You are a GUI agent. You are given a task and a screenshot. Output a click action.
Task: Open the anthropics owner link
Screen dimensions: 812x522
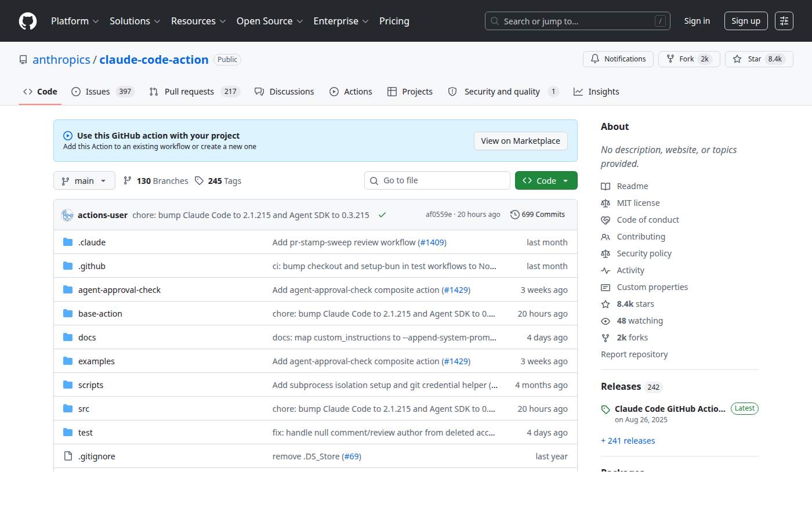point(61,60)
